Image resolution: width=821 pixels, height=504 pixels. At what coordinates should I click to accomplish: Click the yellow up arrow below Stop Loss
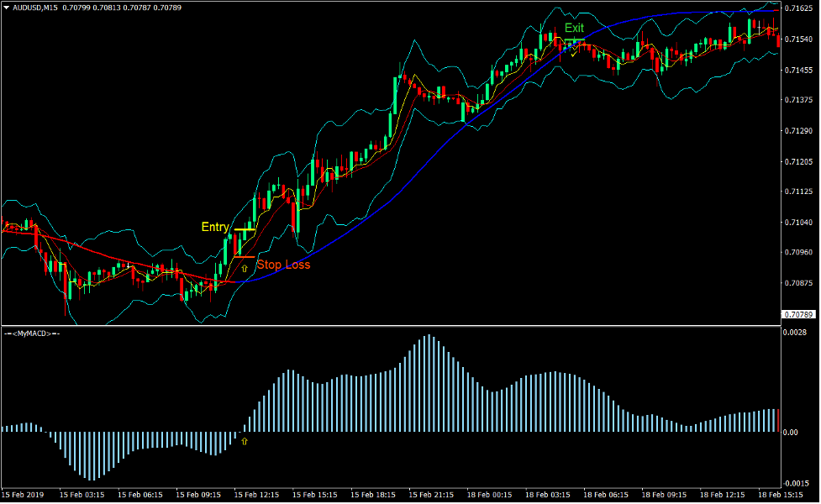tap(245, 268)
